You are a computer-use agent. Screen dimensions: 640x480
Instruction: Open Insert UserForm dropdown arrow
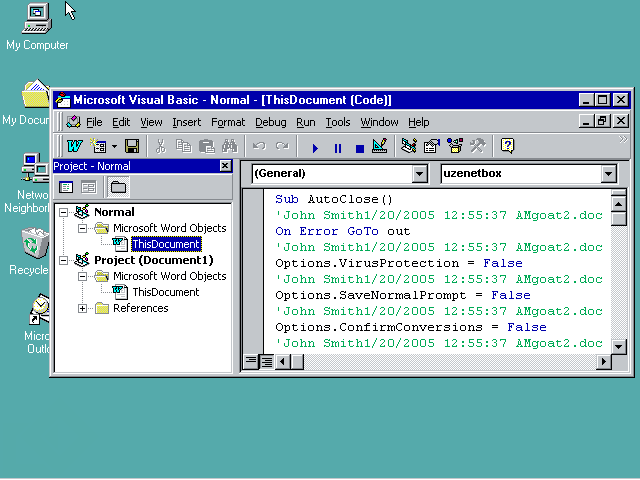(114, 146)
